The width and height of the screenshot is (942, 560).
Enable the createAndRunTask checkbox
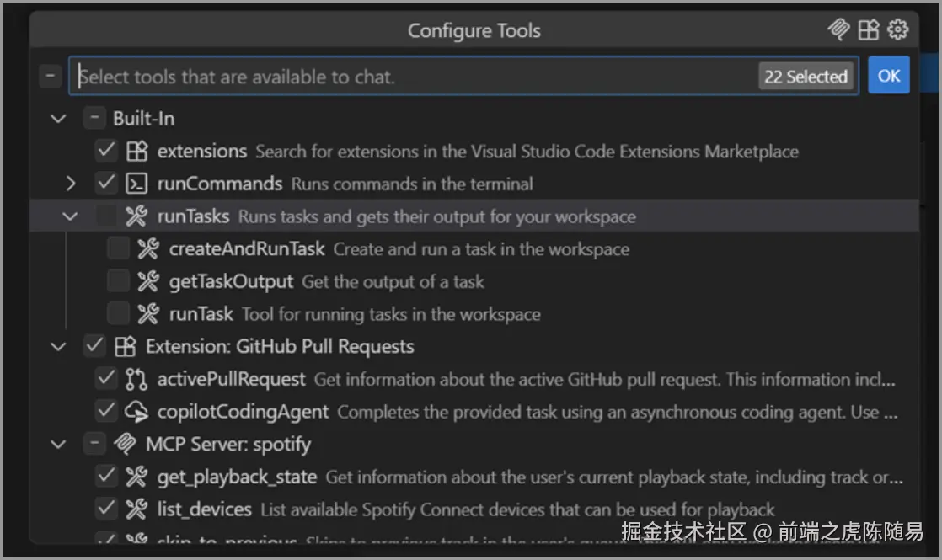pos(118,248)
